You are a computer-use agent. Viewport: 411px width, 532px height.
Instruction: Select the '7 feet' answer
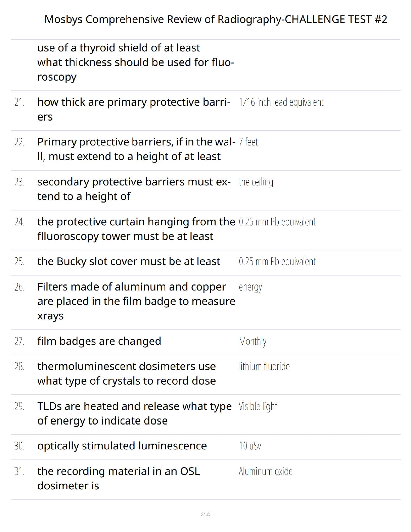[248, 142]
